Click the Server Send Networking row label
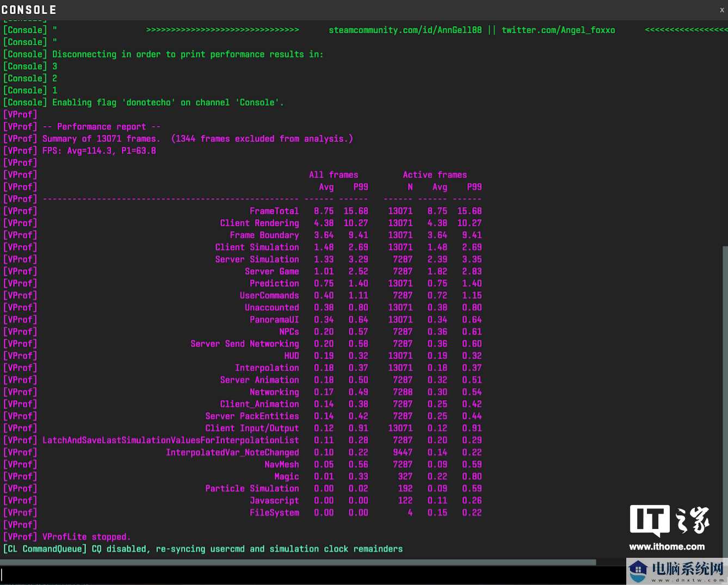This screenshot has height=585, width=728. click(245, 344)
